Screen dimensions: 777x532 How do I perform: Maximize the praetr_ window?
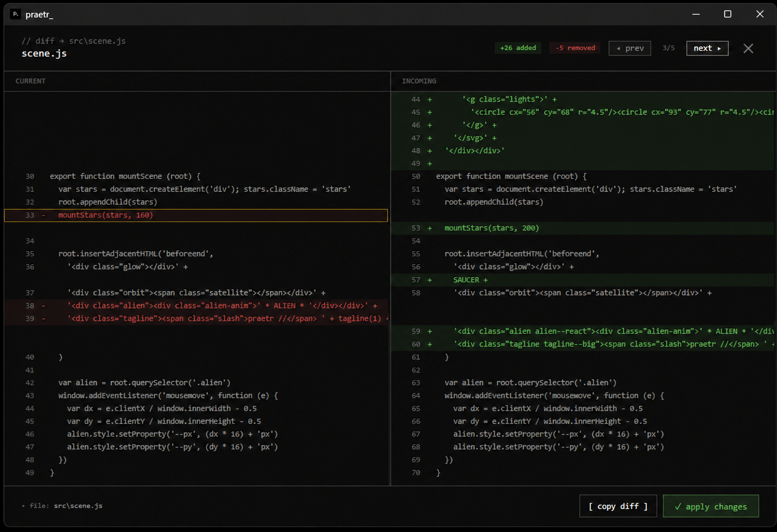[x=728, y=14]
